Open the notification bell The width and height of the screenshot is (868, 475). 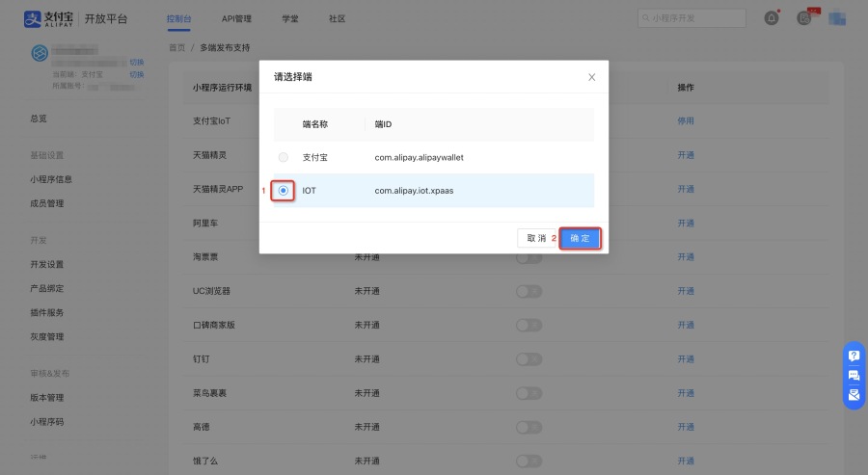click(772, 18)
